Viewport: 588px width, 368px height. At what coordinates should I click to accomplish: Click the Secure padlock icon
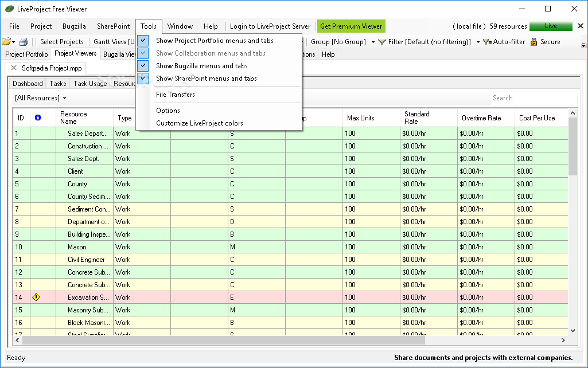pos(534,42)
